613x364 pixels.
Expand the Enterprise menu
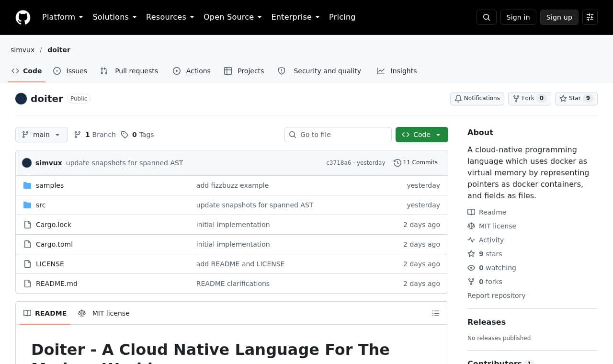click(x=295, y=17)
